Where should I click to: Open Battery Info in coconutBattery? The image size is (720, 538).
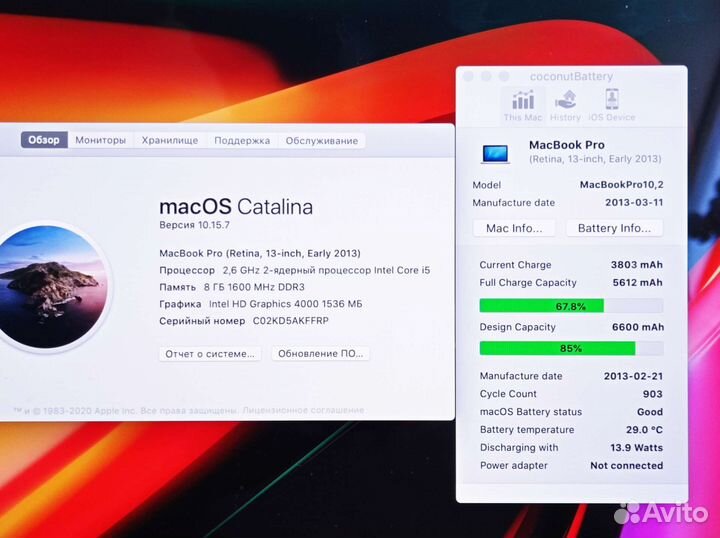point(614,228)
